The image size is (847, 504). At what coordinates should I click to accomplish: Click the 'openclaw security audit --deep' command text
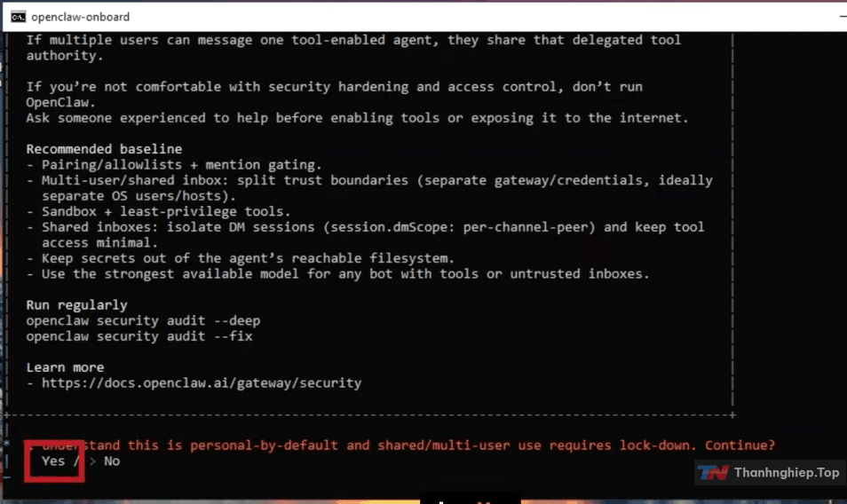143,320
